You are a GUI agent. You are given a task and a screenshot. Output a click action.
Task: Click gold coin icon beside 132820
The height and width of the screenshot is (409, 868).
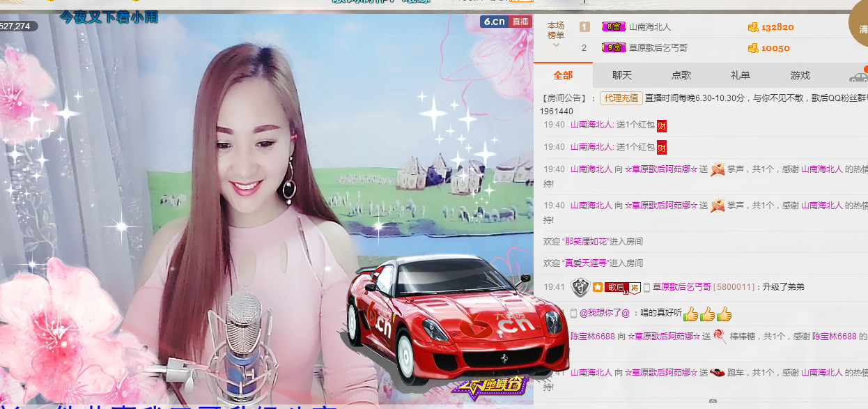(752, 27)
